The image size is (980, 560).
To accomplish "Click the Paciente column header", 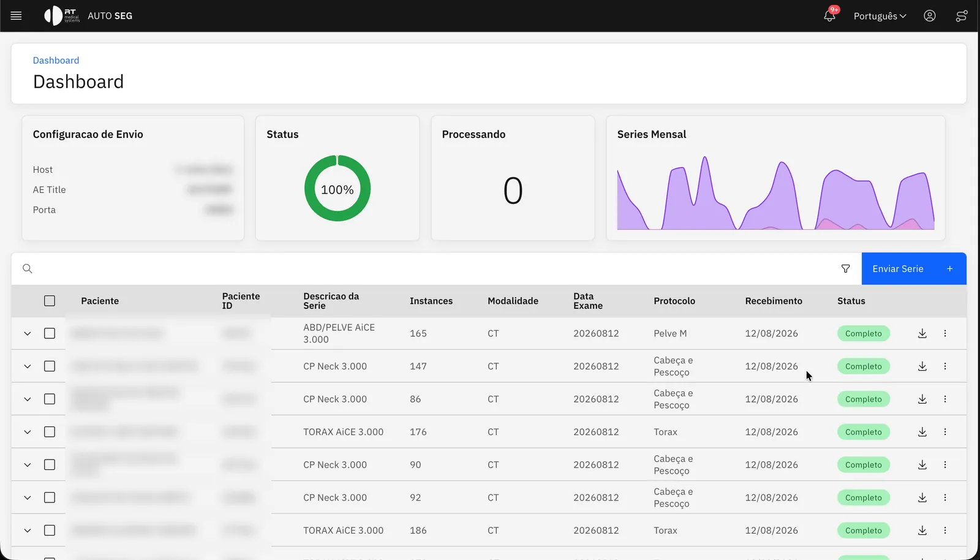I will coord(100,301).
